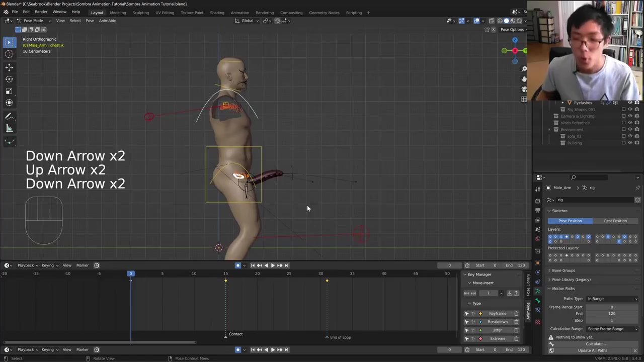Screen dimensions: 644x362
Task: Hide the sofa_02 collection with the eye icon
Action: click(x=630, y=136)
